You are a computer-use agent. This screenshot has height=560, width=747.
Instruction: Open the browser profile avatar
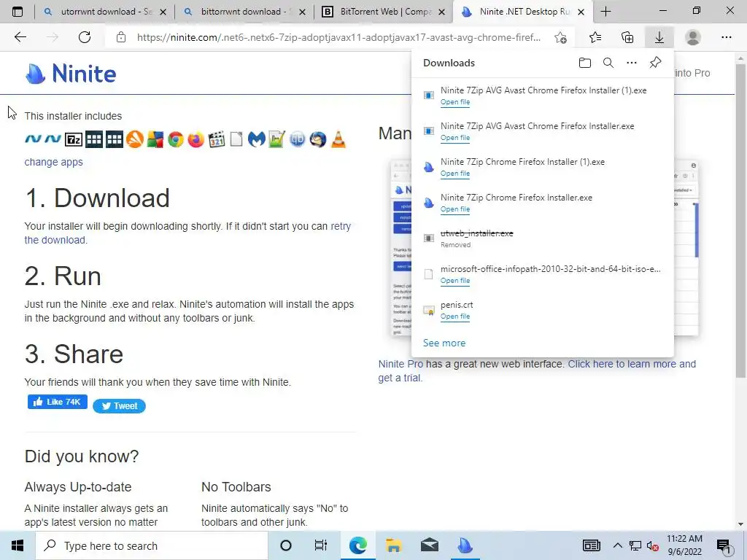tap(693, 37)
